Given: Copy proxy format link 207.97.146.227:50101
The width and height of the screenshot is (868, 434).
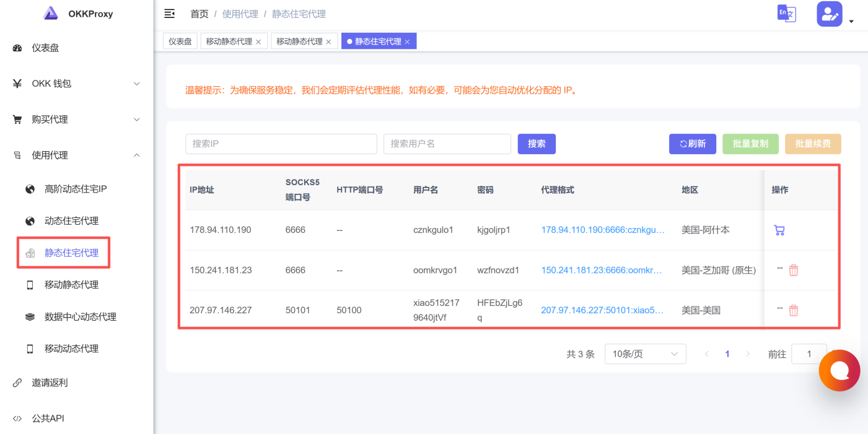Looking at the screenshot, I should point(602,310).
